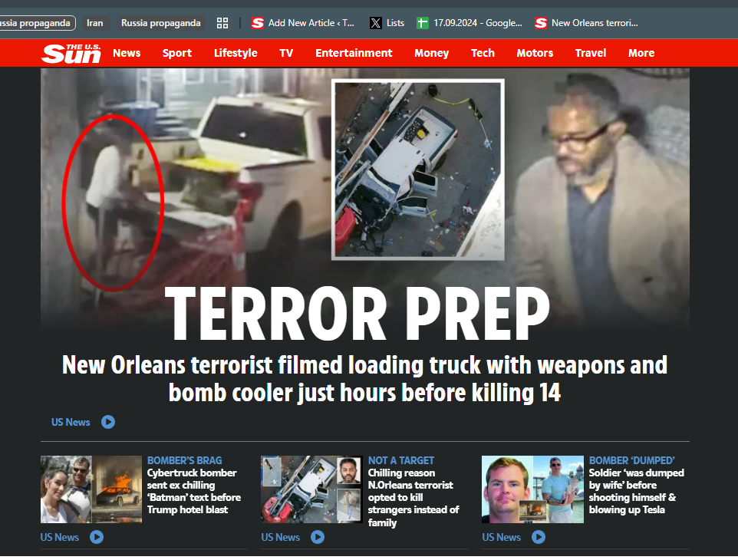Open the Travel section
This screenshot has height=560, width=738.
tap(590, 53)
